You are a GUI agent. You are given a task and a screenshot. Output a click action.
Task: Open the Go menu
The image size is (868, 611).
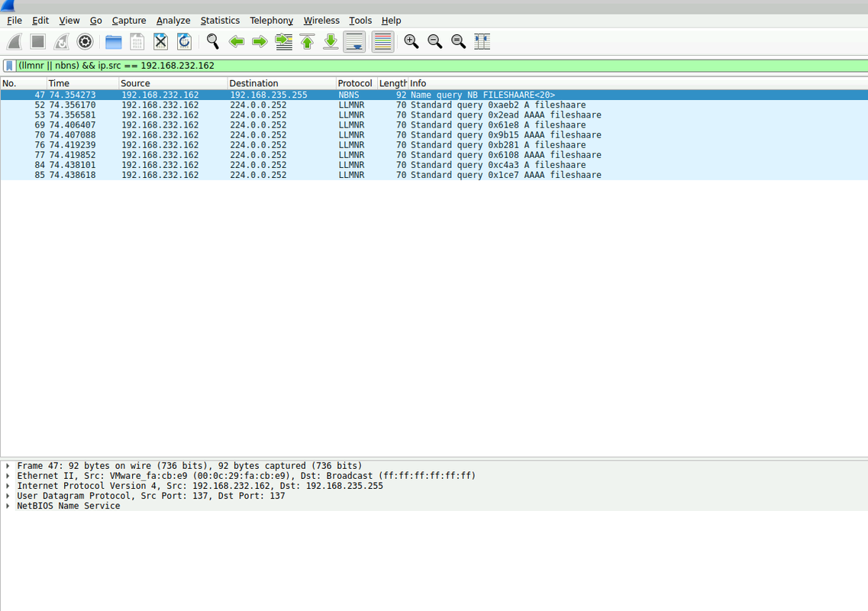[95, 21]
